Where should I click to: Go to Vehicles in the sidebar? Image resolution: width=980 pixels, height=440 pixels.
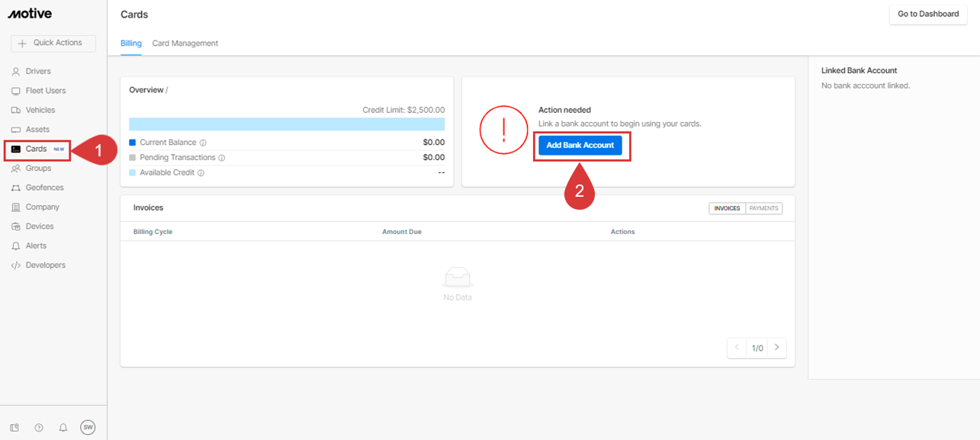[40, 110]
